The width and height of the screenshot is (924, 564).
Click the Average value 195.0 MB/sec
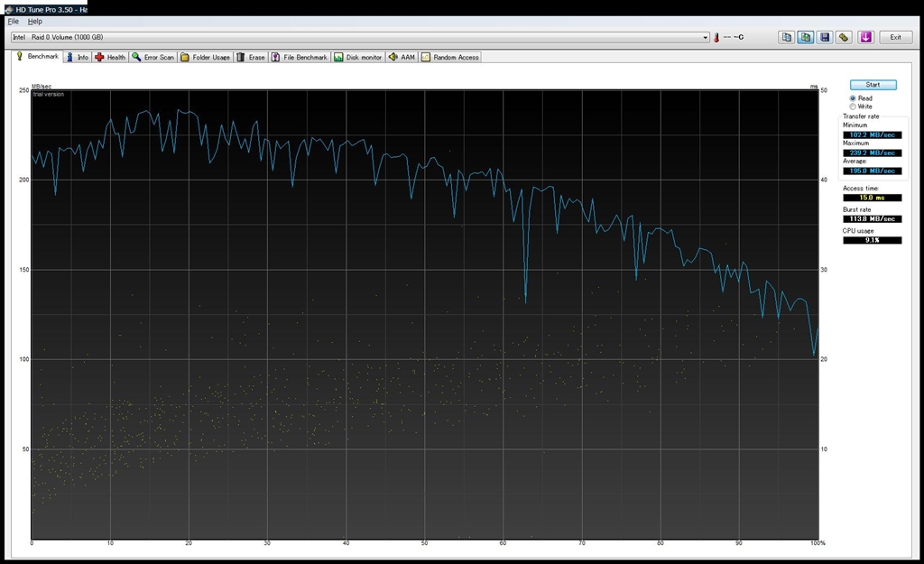pyautogui.click(x=873, y=171)
